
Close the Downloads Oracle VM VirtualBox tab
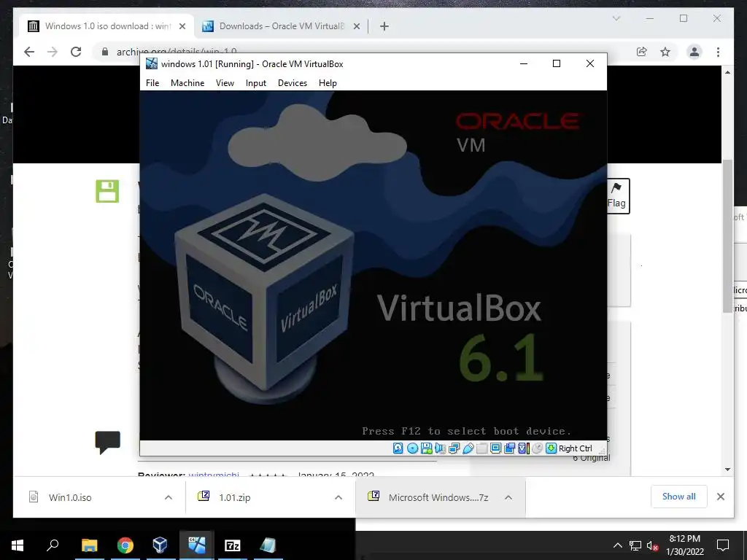click(356, 27)
